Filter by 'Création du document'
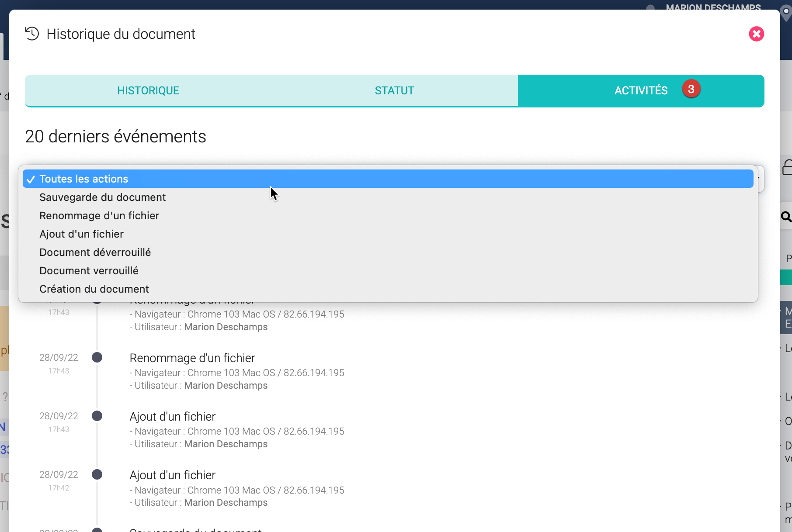 tap(94, 289)
